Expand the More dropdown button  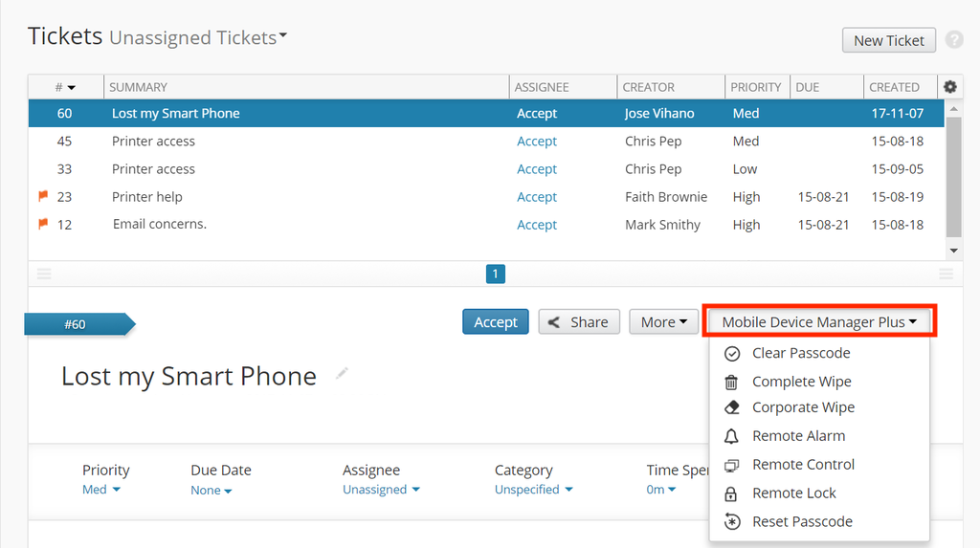(662, 322)
